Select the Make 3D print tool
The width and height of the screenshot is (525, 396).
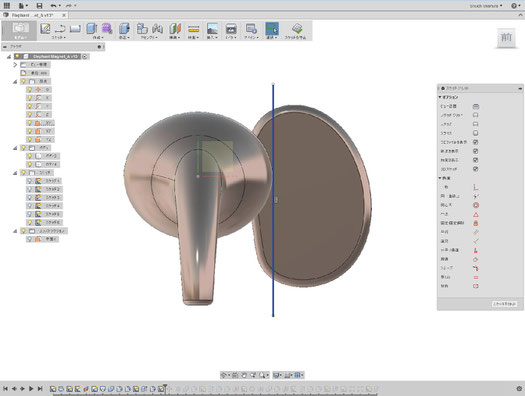[x=231, y=28]
